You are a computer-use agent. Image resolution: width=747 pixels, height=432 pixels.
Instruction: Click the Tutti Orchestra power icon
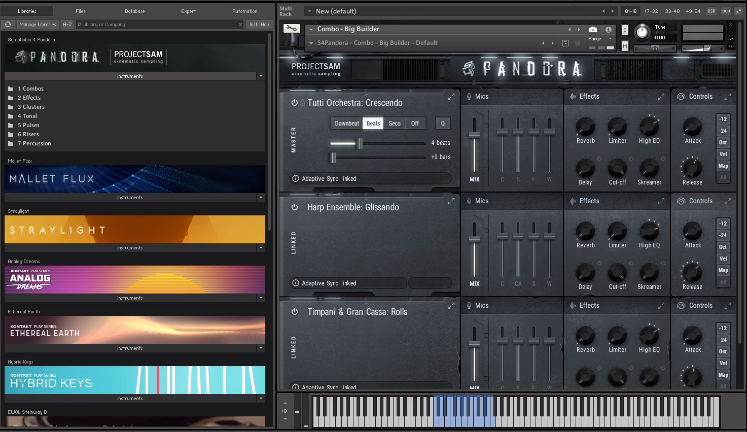294,102
